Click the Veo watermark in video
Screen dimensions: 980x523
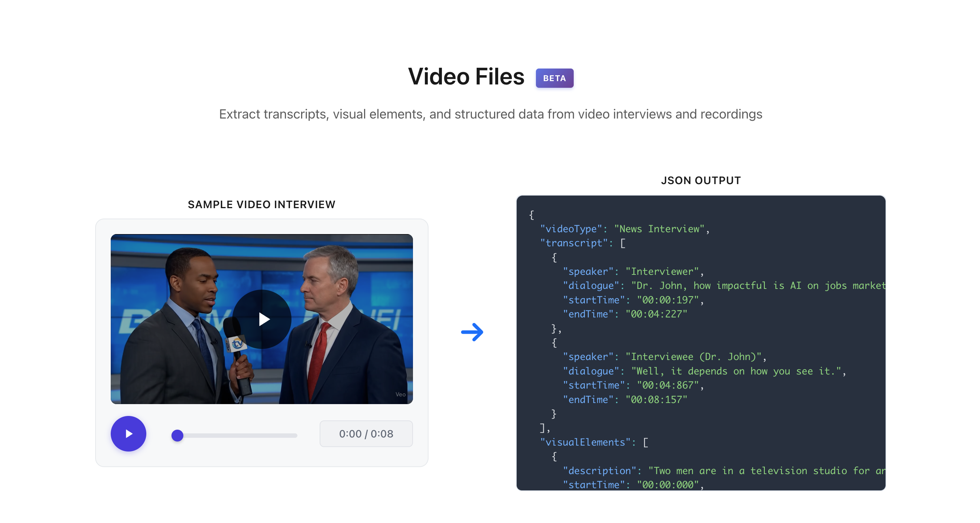coord(400,394)
